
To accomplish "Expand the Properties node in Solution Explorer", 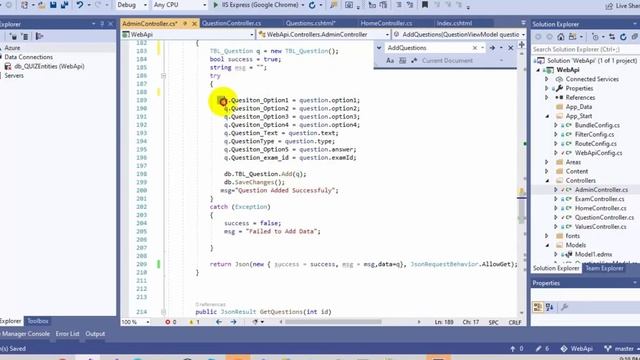I will [x=547, y=88].
